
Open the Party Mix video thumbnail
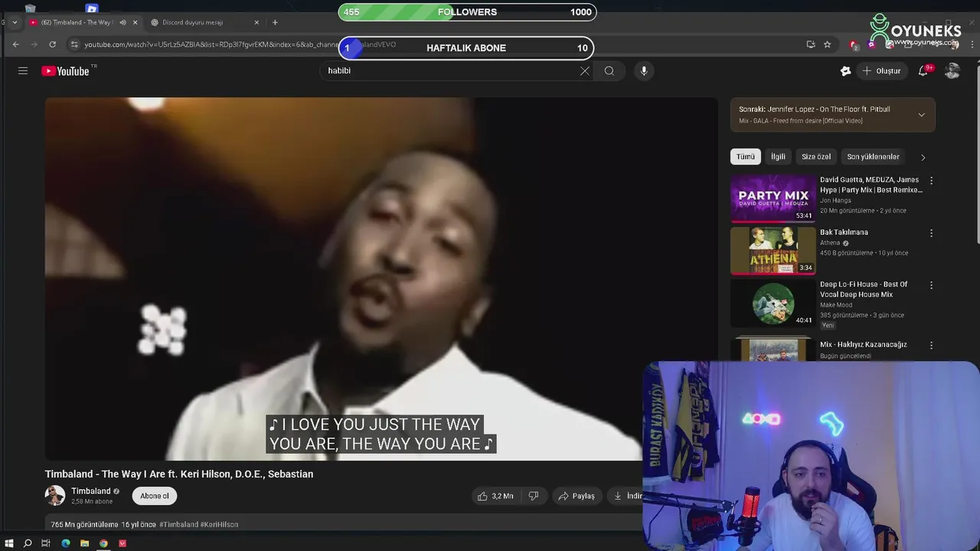(x=773, y=198)
